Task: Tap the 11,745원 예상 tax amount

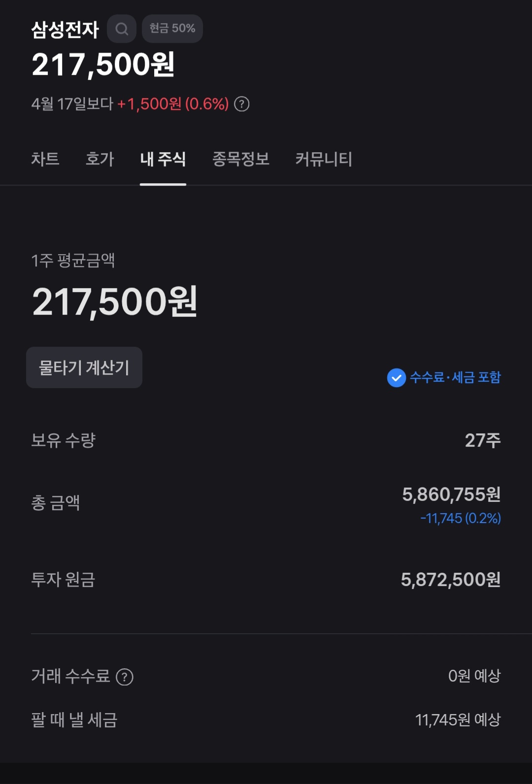Action: click(458, 720)
